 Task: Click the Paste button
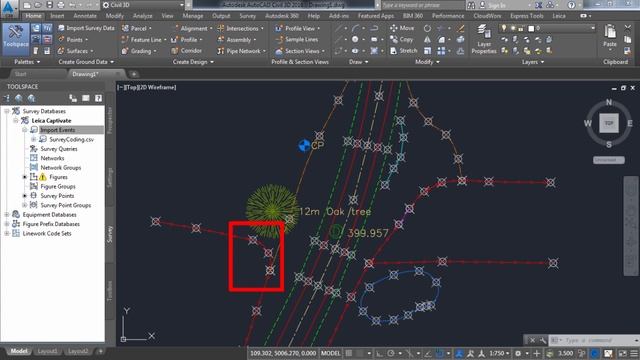tap(610, 36)
